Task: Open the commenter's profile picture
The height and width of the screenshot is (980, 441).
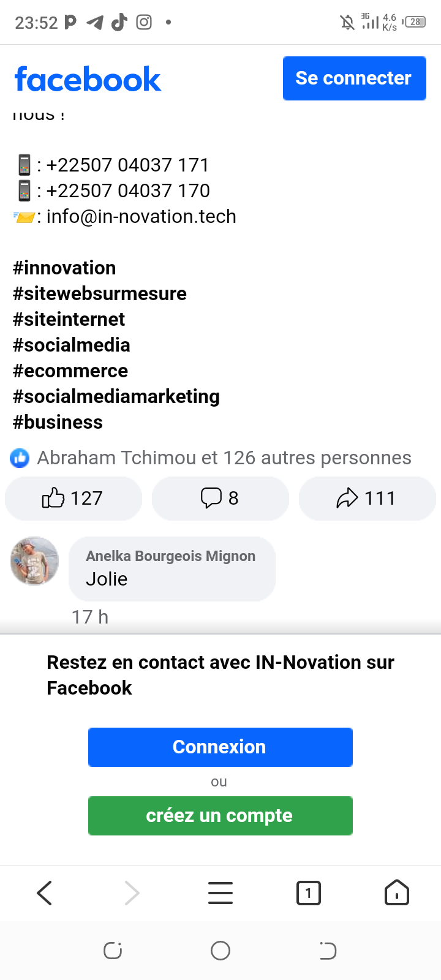Action: 34,561
